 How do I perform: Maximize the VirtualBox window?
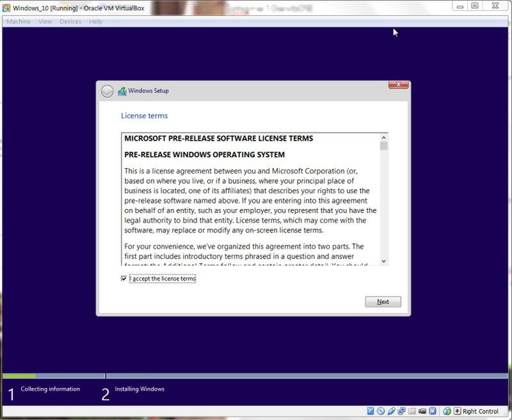tap(475, 6)
